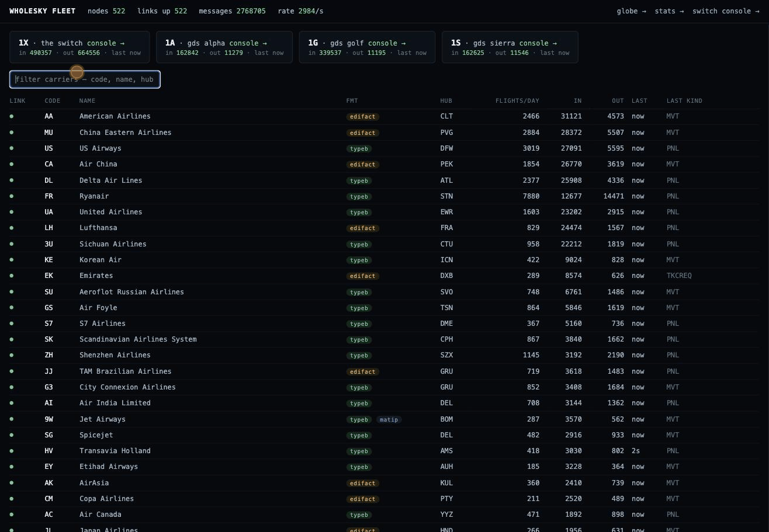Click the FLIGHTS/DAY column header
This screenshot has width=769, height=532.
click(517, 101)
